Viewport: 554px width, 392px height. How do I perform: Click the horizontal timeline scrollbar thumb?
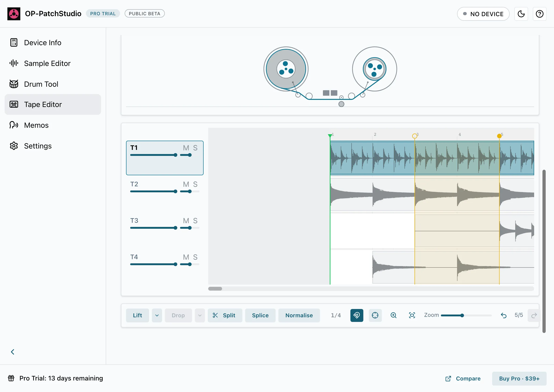tap(215, 288)
